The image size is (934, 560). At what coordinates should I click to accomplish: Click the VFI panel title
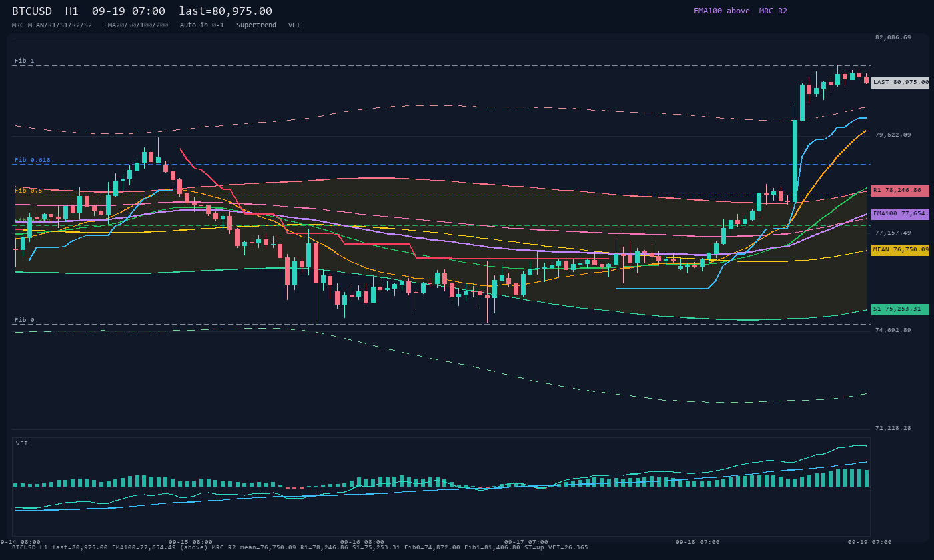22,443
